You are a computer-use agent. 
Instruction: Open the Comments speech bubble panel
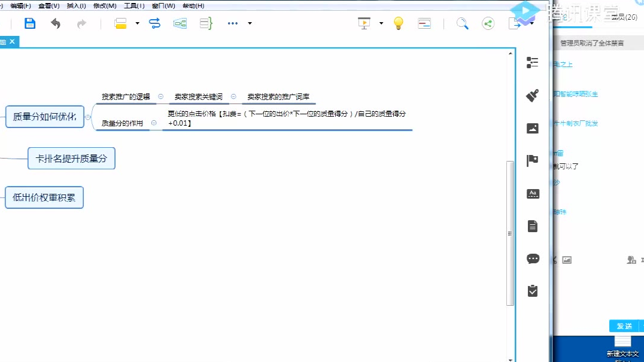point(533,258)
